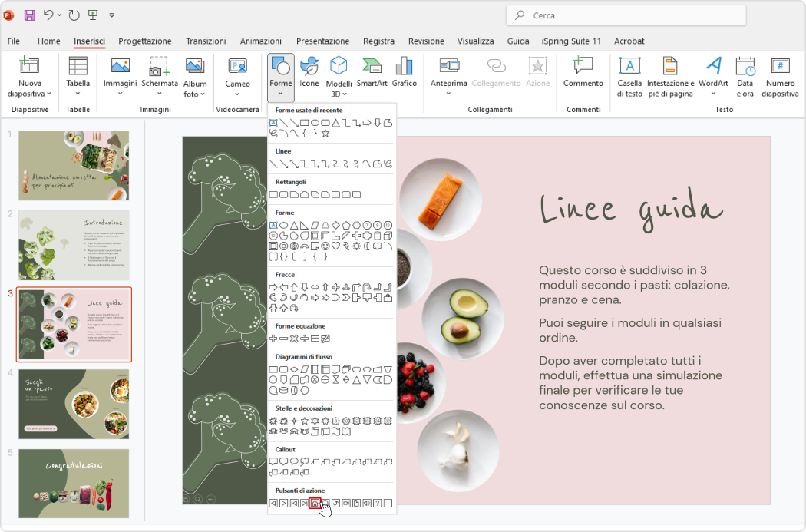This screenshot has width=806, height=532.
Task: Select the basic oval shape
Action: (284, 225)
